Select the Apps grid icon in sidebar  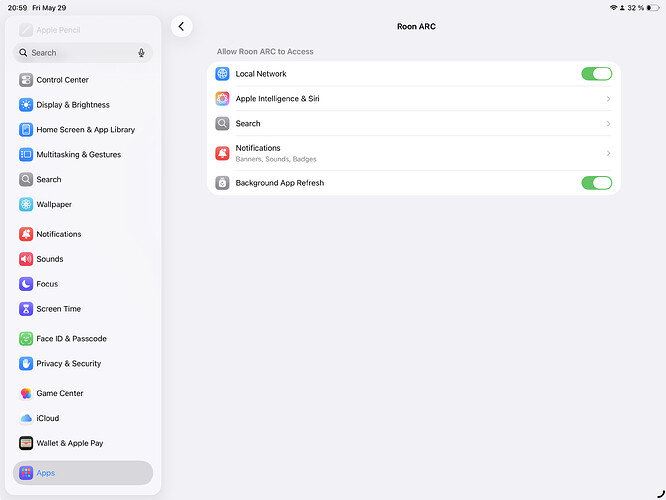pos(26,473)
